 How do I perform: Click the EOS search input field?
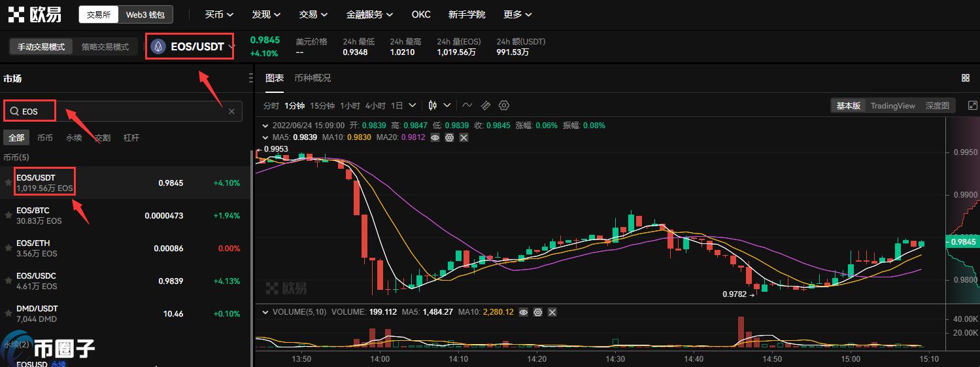click(x=123, y=111)
